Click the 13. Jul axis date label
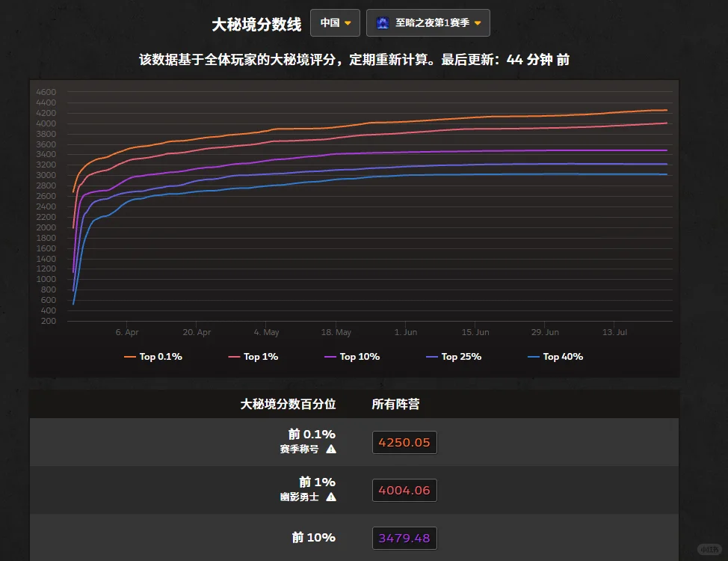 (614, 332)
